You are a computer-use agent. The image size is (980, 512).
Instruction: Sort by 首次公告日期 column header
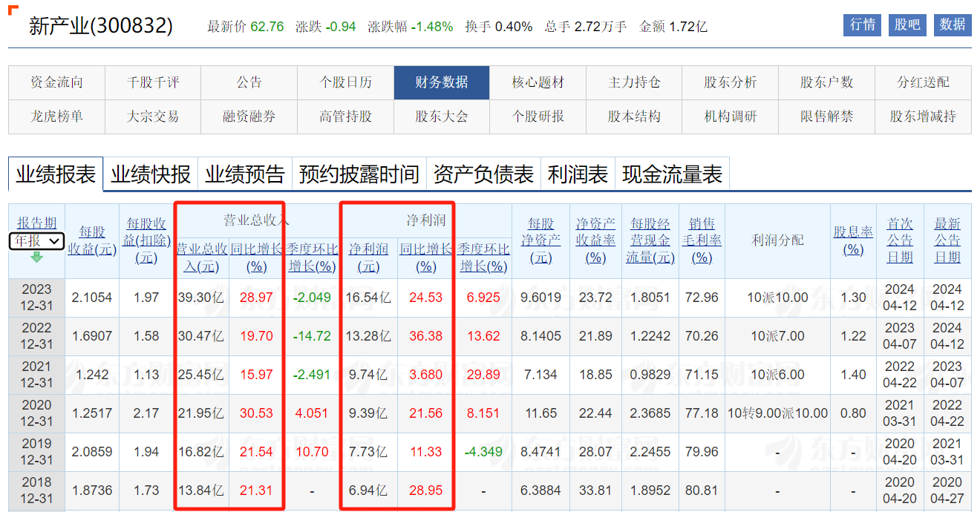pos(900,240)
